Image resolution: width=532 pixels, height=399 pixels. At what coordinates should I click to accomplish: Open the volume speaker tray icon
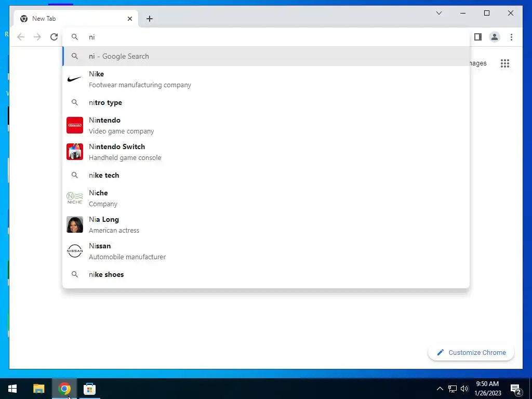point(464,389)
